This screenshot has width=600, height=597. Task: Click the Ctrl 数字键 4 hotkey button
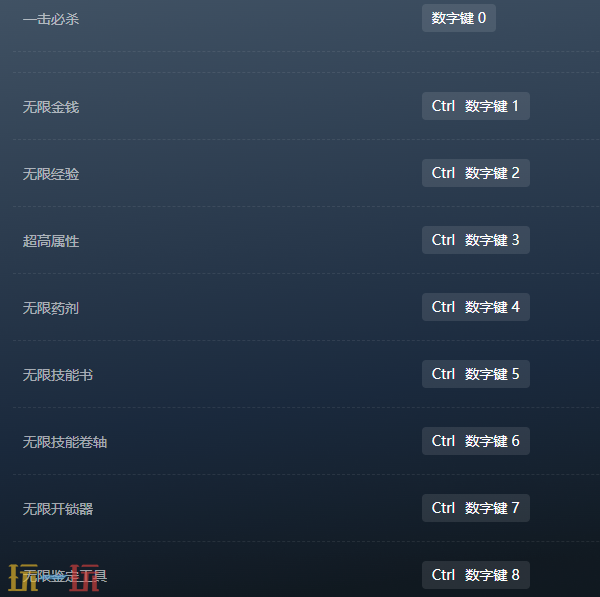click(x=476, y=307)
